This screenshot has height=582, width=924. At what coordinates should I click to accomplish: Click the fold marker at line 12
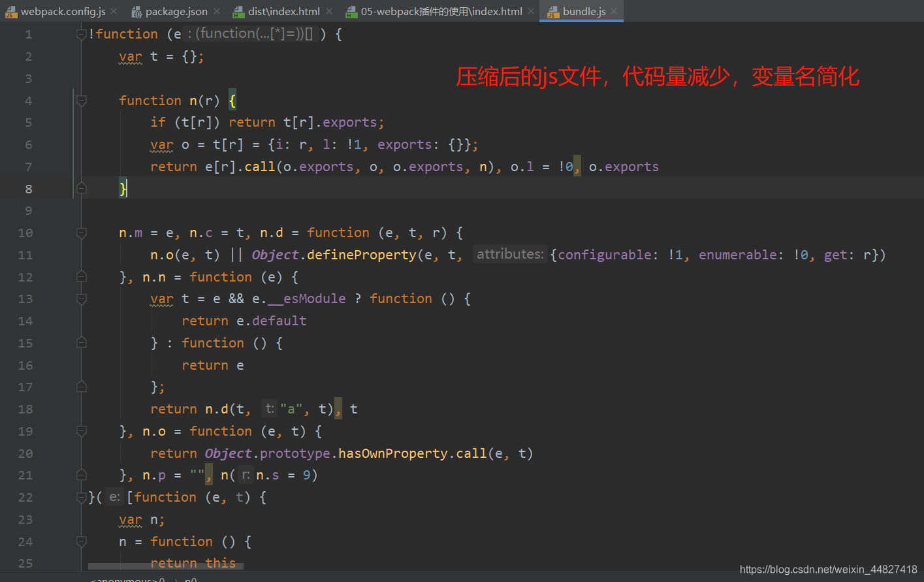pyautogui.click(x=82, y=277)
